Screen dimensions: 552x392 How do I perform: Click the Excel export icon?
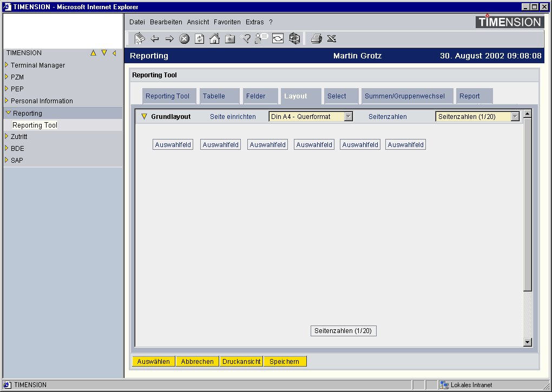332,38
